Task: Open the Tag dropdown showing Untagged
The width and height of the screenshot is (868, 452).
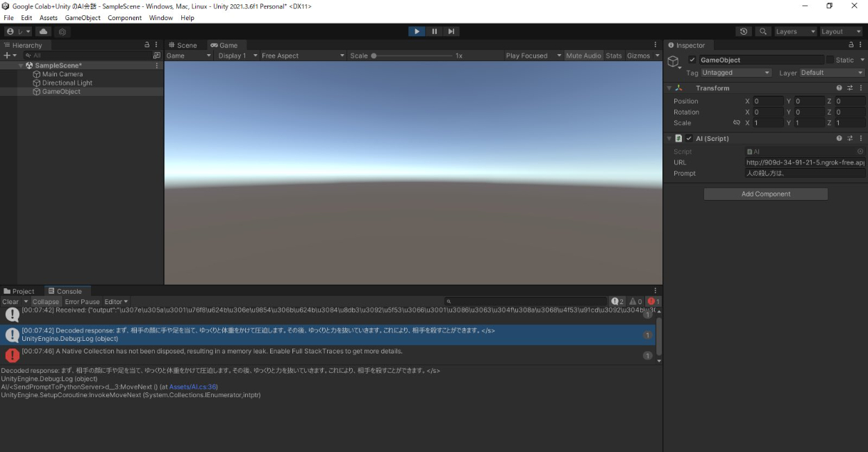Action: (735, 72)
